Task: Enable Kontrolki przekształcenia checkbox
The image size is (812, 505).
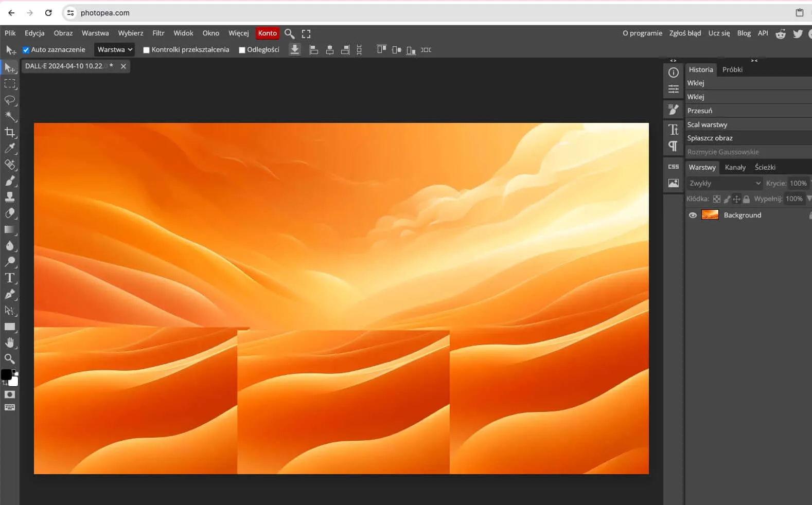Action: coord(146,50)
